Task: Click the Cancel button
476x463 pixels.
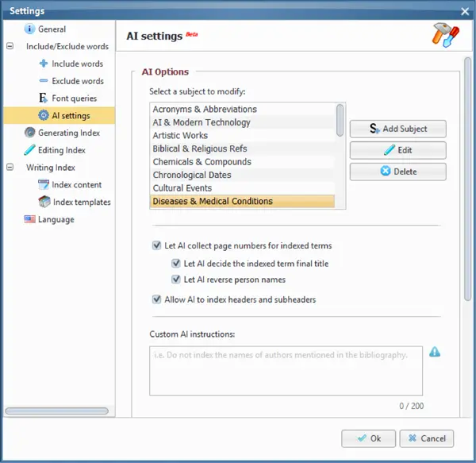Action: coord(427,438)
